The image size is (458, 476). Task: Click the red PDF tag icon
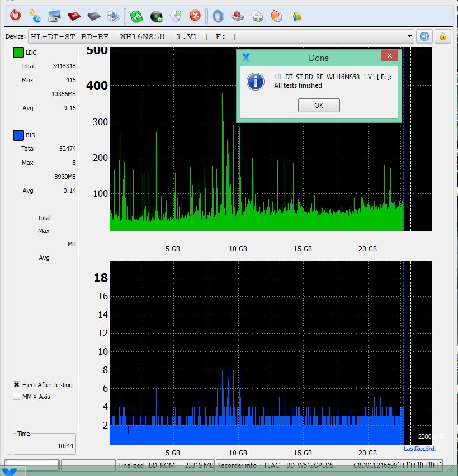click(x=74, y=16)
